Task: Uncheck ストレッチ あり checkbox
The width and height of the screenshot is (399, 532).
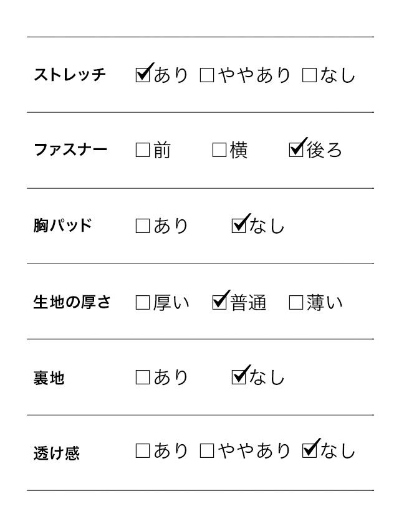Action: click(x=143, y=75)
